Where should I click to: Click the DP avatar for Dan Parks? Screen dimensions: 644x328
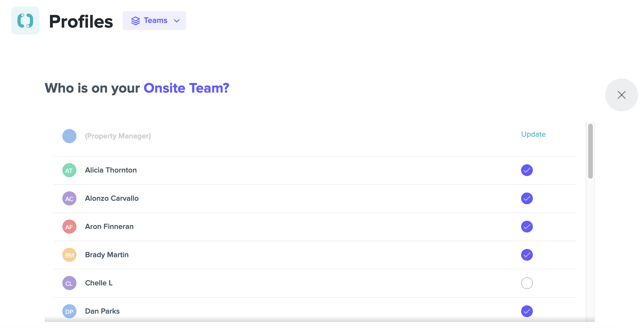(x=69, y=311)
